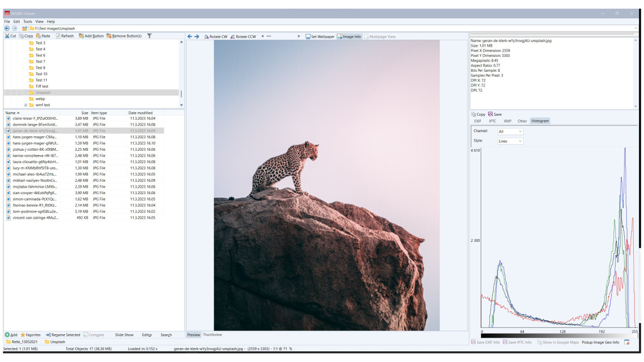Open the Tools menu
Screen dimensions: 644x362
[x=27, y=21]
